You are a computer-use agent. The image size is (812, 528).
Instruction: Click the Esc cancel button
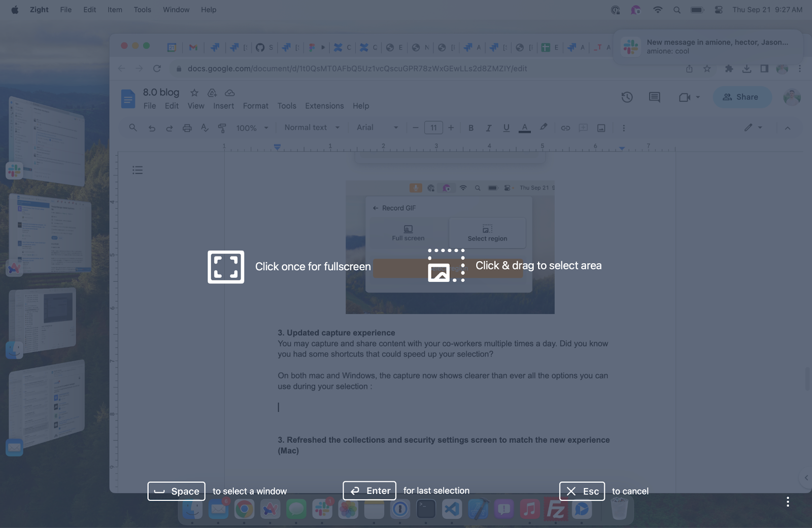coord(582,491)
